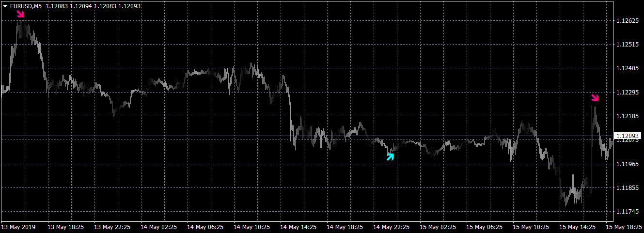Click price scale level 1.11965
Image resolution: width=644 pixels, height=233 pixels.
point(627,164)
